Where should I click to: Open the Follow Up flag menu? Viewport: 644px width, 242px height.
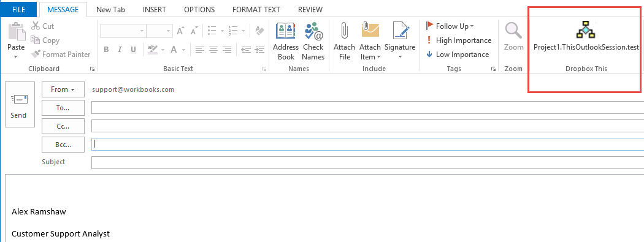450,26
